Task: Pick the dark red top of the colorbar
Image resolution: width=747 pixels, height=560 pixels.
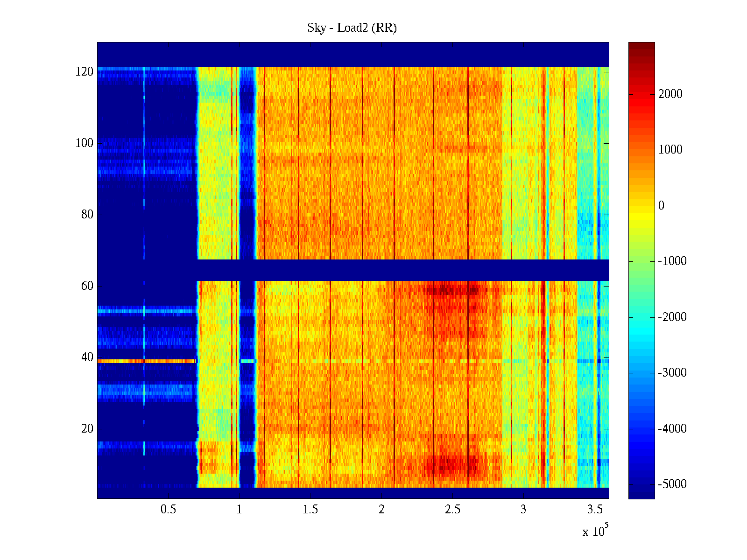Action: click(x=641, y=46)
